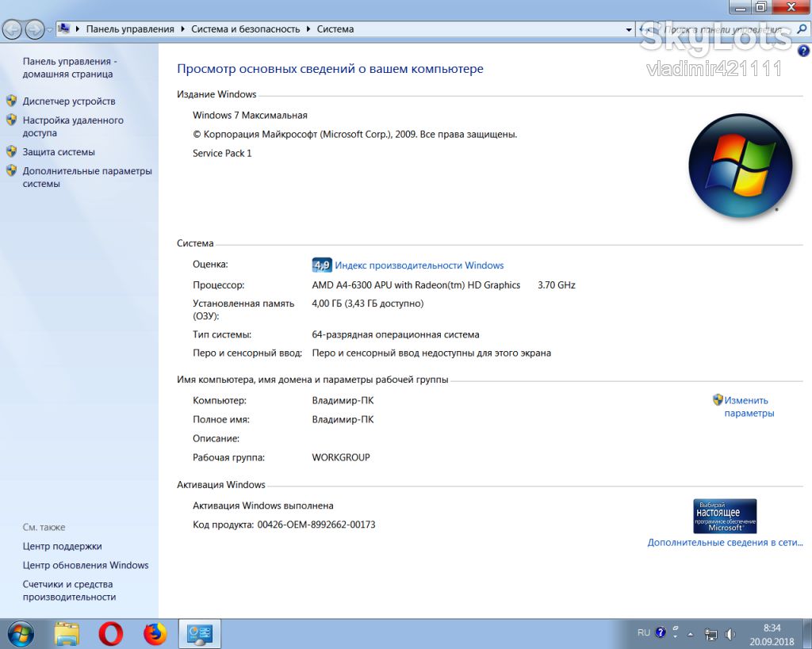Expand the address bar history dropdown
The image size is (812, 649).
click(629, 29)
